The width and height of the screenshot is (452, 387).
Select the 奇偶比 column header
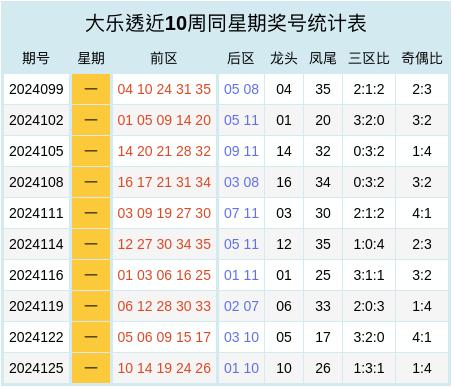click(x=422, y=58)
